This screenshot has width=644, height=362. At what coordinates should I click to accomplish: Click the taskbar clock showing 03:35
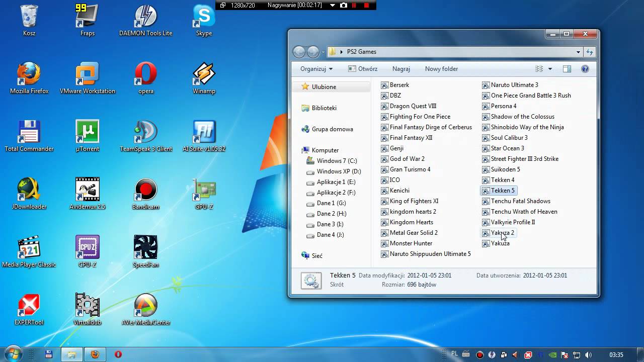pyautogui.click(x=616, y=355)
